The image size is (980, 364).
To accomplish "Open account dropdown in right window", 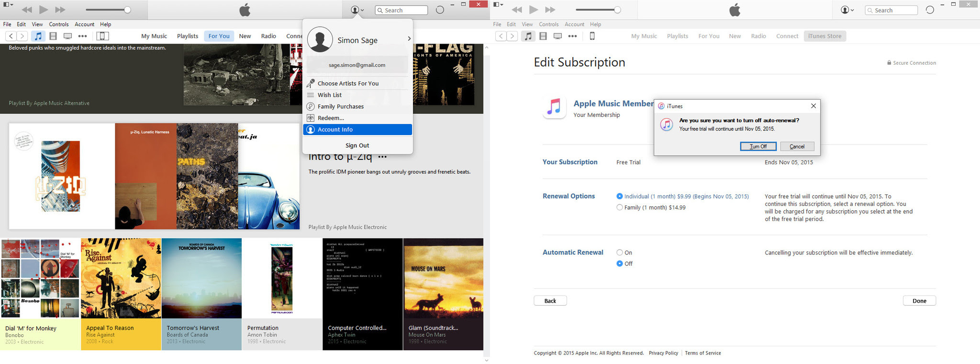I will (847, 10).
